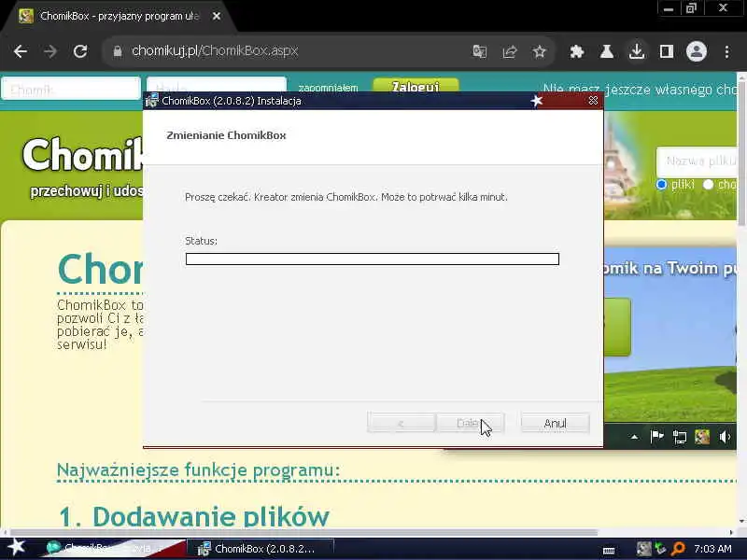Open Chrome three-dot menu
747x560 pixels.
[726, 51]
